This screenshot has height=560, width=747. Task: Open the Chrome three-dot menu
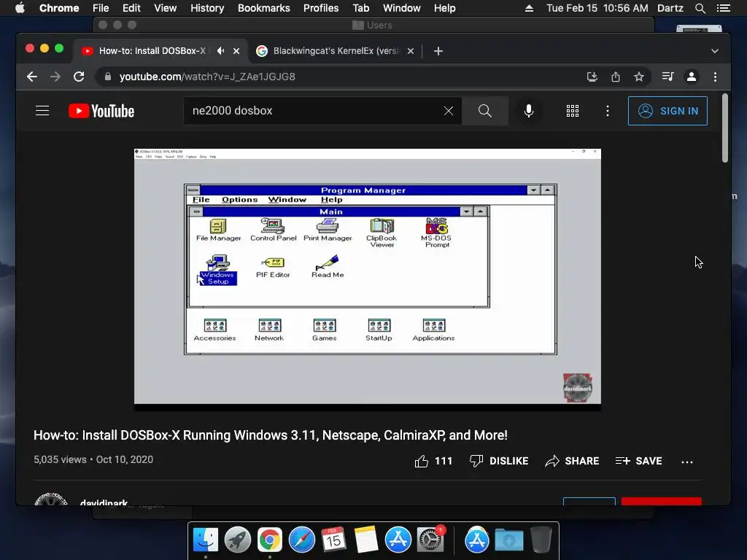715,77
